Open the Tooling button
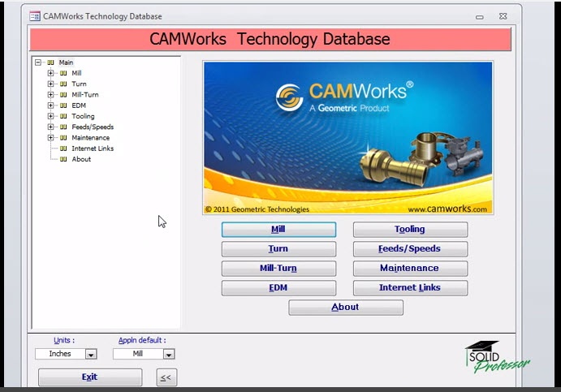This screenshot has width=561, height=392. 410,229
